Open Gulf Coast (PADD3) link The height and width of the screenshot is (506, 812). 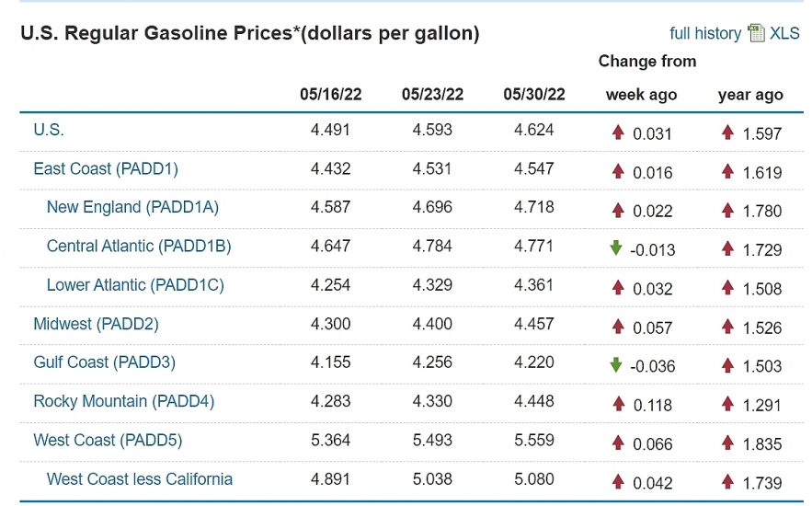coord(104,362)
